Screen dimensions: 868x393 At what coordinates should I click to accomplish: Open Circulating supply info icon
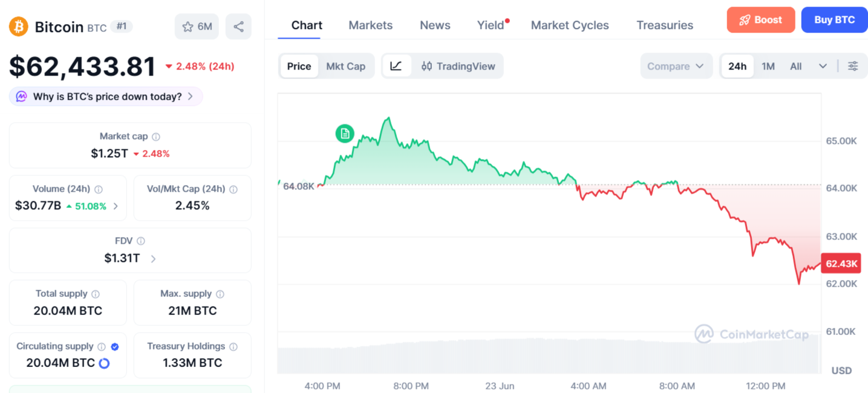click(102, 346)
